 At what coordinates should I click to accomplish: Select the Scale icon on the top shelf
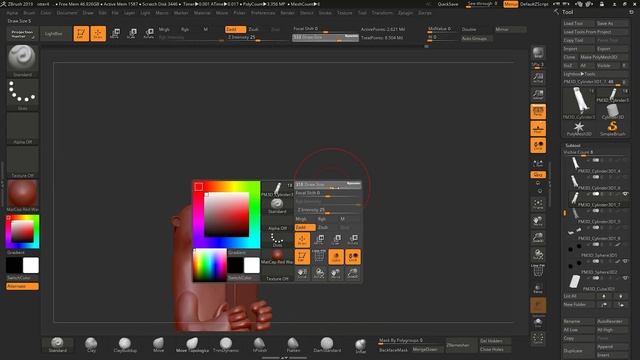pos(132,33)
